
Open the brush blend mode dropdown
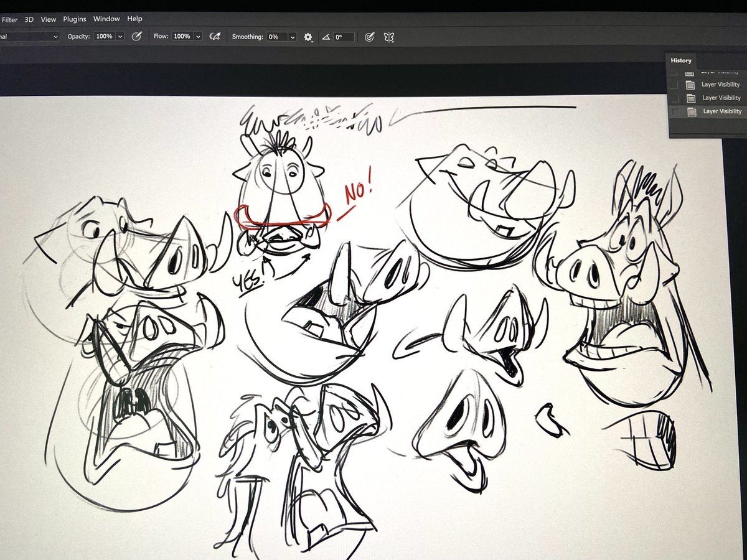[x=29, y=37]
